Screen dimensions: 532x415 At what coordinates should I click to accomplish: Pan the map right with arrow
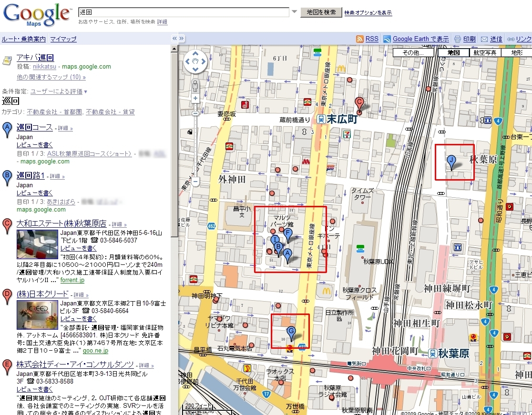203,61
